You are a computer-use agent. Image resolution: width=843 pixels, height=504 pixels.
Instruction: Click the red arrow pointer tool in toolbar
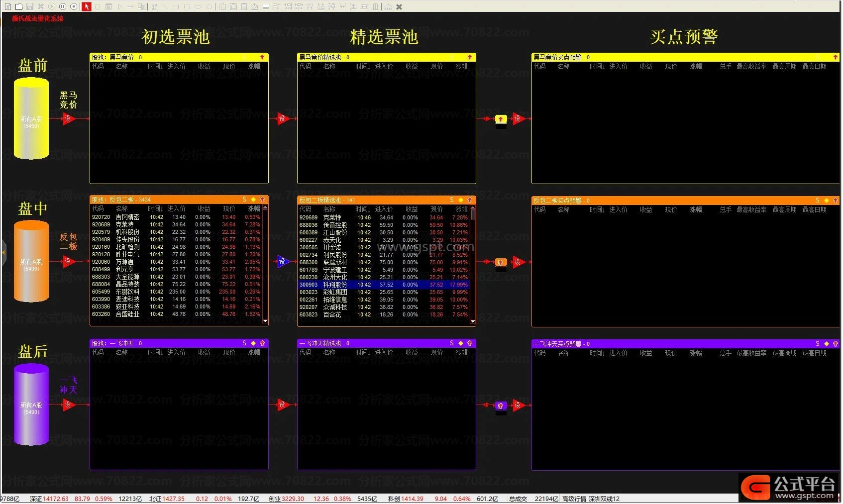pos(87,6)
